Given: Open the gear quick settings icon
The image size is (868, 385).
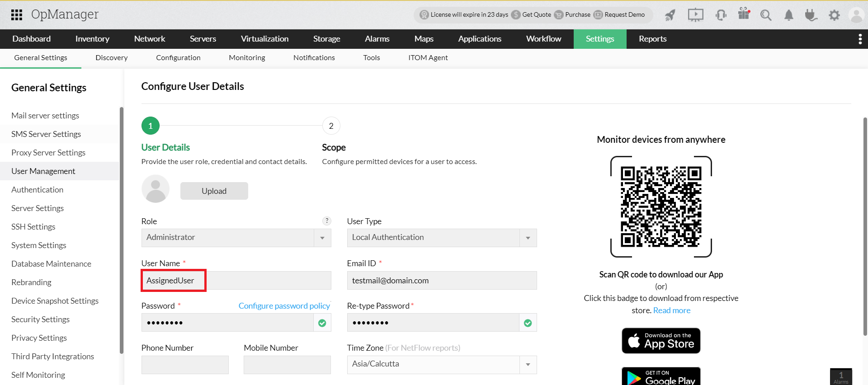Looking at the screenshot, I should (834, 15).
